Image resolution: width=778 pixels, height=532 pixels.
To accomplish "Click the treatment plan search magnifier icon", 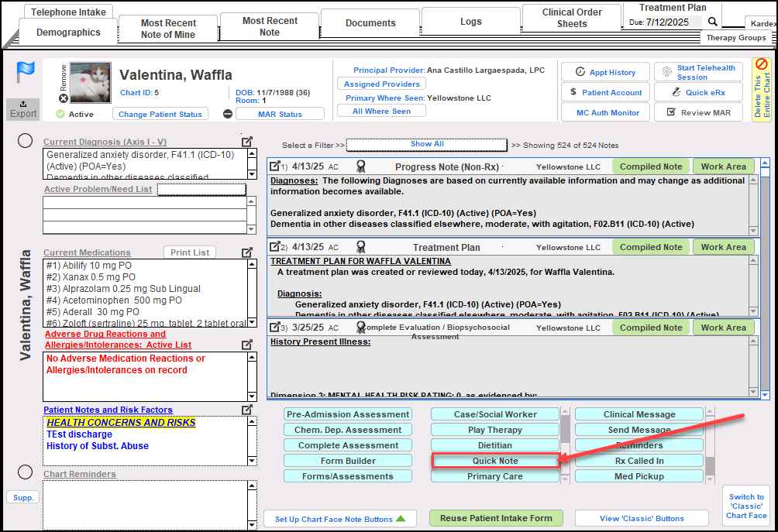I will (x=713, y=22).
